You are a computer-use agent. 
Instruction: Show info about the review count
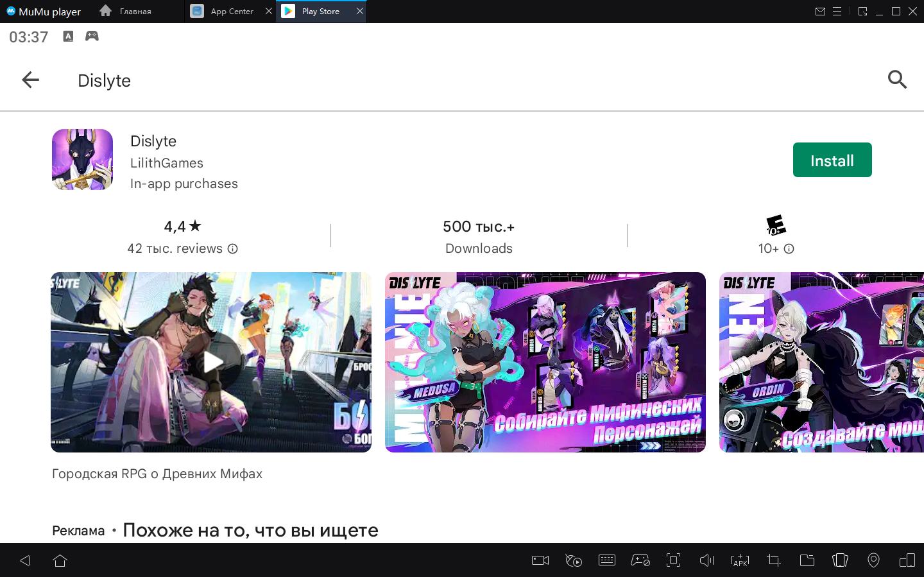pyautogui.click(x=233, y=249)
